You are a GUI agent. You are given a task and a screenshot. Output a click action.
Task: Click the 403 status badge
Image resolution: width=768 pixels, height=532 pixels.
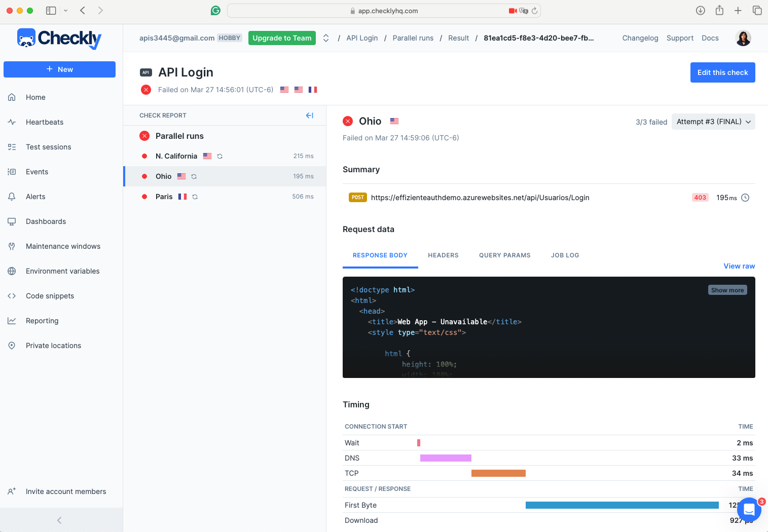(x=700, y=198)
